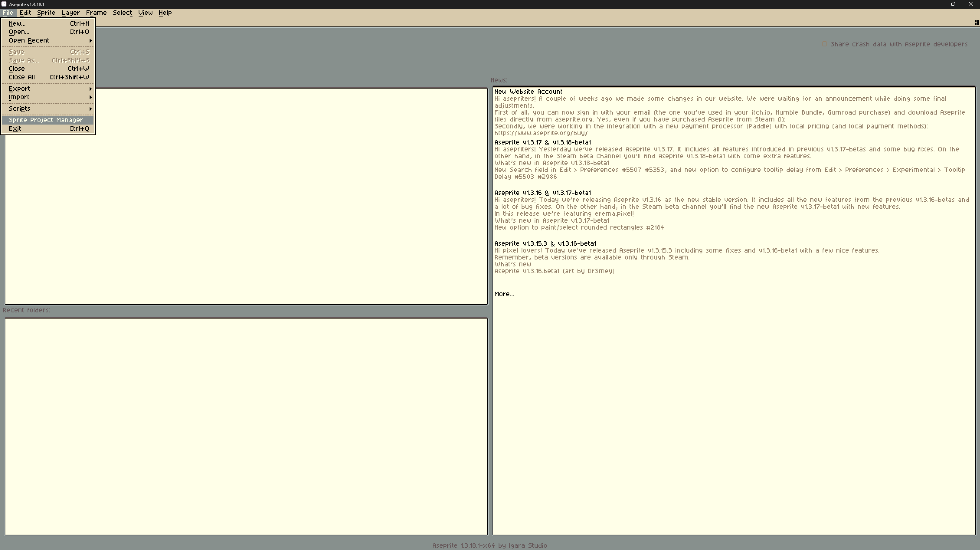Restore down the Aseprite window
Screen dimensions: 980x550
coord(953,4)
